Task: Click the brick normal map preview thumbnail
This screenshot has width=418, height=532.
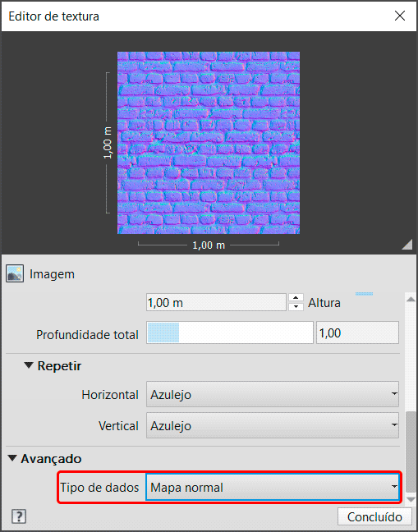Action: coord(209,143)
